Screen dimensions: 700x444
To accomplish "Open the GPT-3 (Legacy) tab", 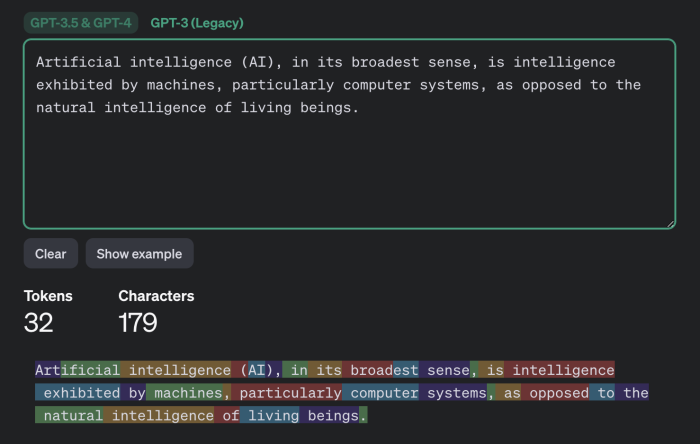I will pyautogui.click(x=197, y=22).
